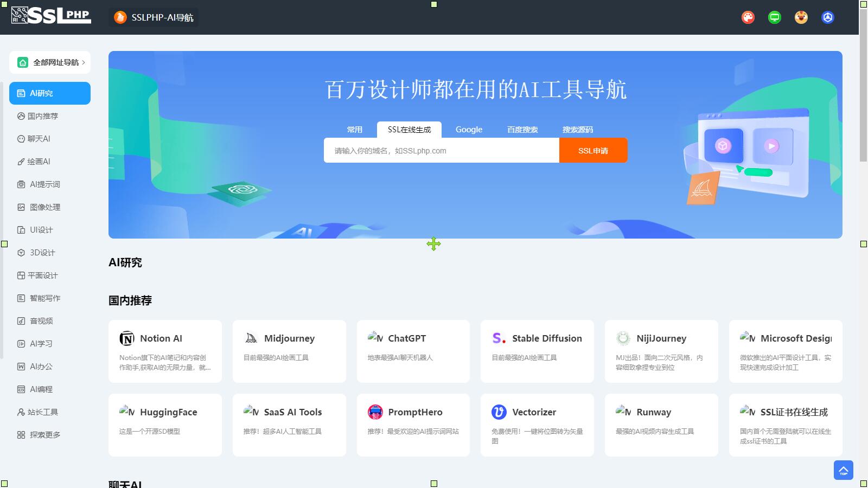Click the 国内推荐 sidebar icon
This screenshot has height=488, width=868.
point(21,116)
